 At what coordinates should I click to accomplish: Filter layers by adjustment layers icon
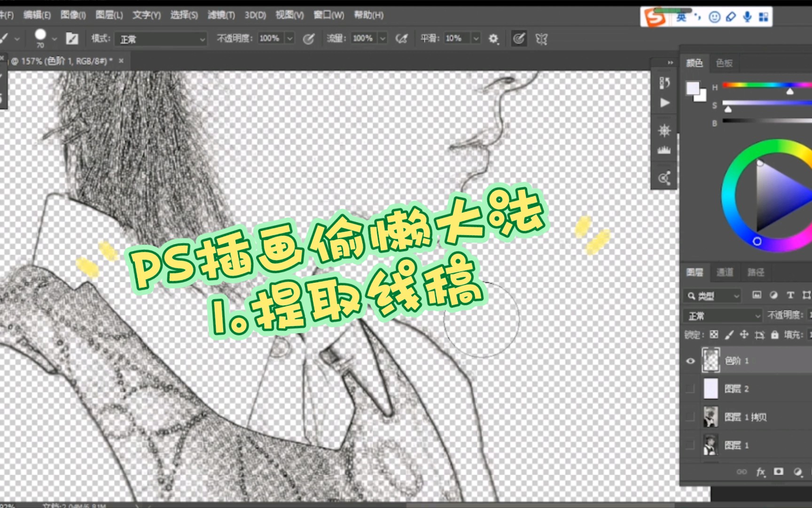pos(773,295)
